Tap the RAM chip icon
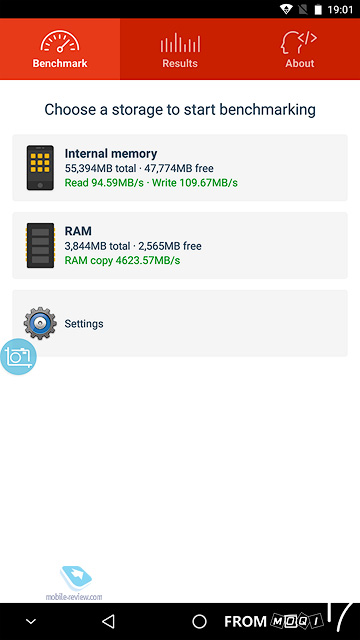The image size is (360, 640). pyautogui.click(x=40, y=245)
